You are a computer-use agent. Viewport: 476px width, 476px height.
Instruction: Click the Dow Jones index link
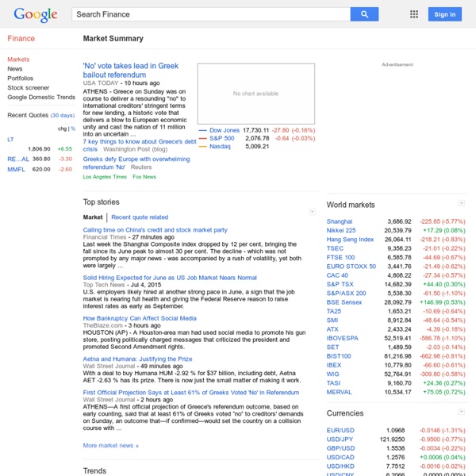[225, 130]
